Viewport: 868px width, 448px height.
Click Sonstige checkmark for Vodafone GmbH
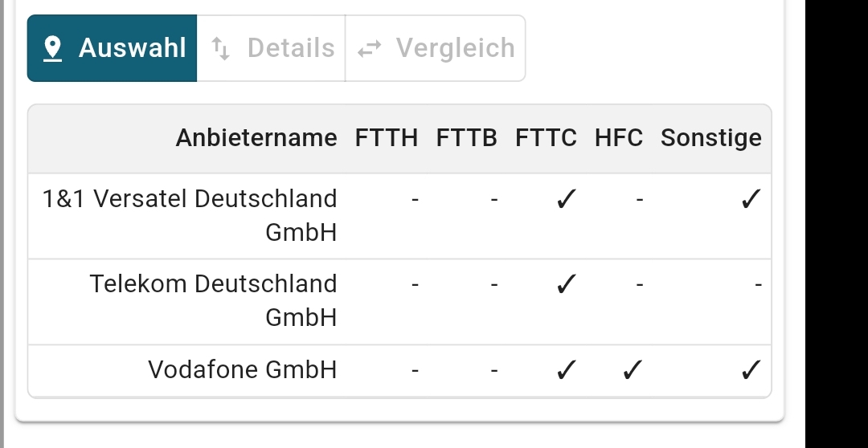[751, 370]
